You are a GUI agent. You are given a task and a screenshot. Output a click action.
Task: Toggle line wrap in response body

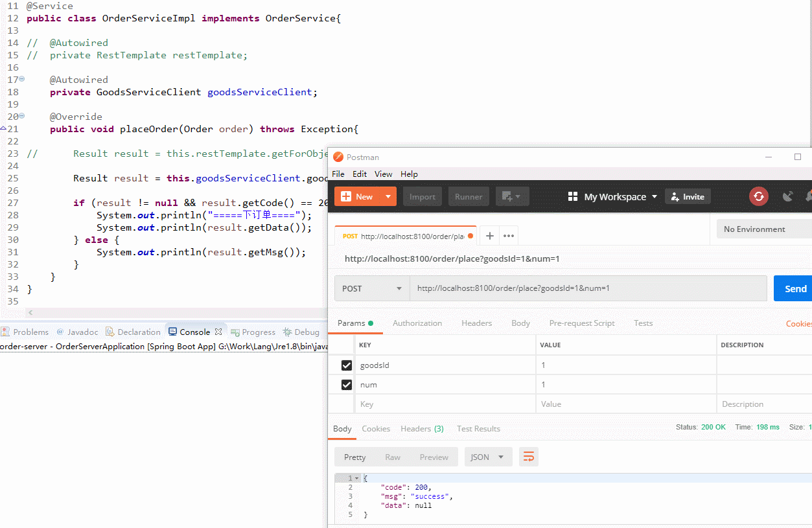point(529,457)
